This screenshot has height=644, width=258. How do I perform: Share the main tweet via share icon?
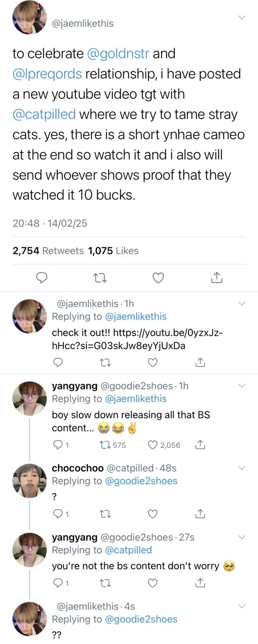(x=217, y=278)
